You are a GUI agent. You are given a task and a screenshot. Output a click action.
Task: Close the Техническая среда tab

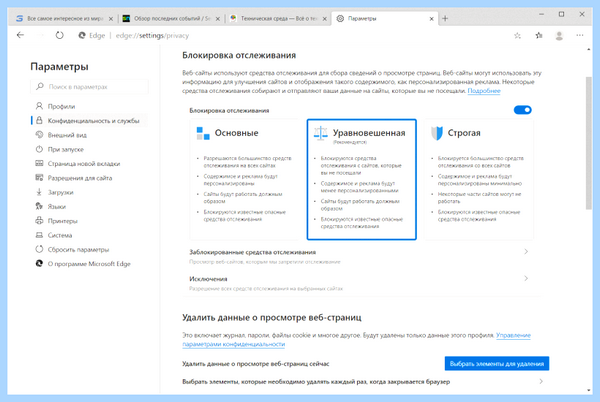coord(324,18)
